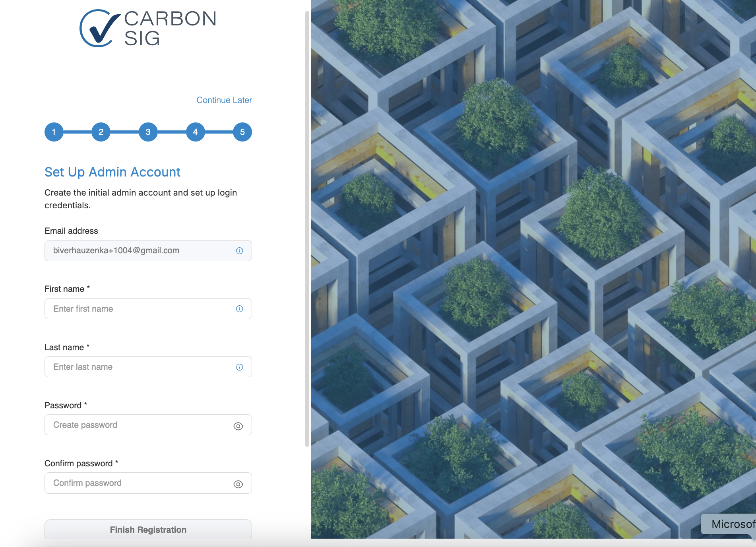Go to step 4 of registration
Screen dimensions: 756x547
[x=195, y=132]
